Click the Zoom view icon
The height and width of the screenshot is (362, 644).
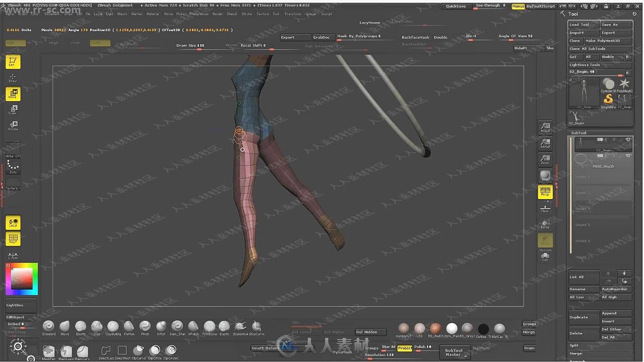click(545, 159)
